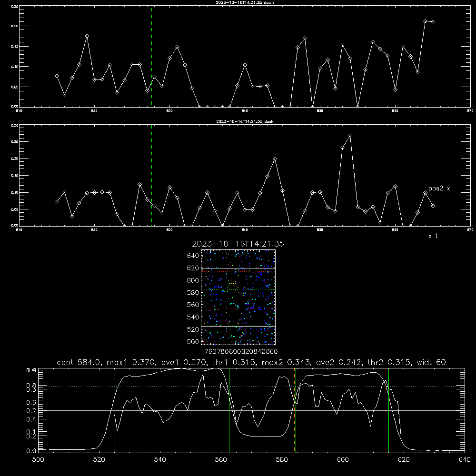Select 'widt 60' in the bottom title
The image size is (476, 476).
pos(431,362)
